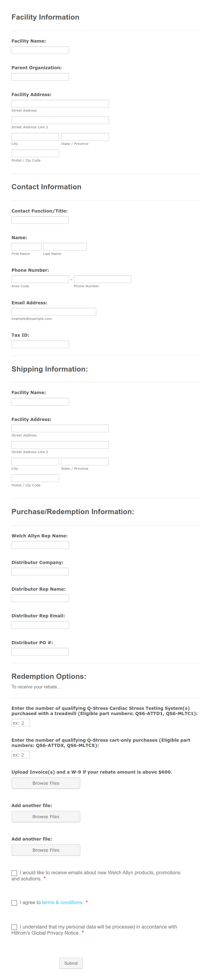Click the last Browse Files button

click(x=46, y=850)
